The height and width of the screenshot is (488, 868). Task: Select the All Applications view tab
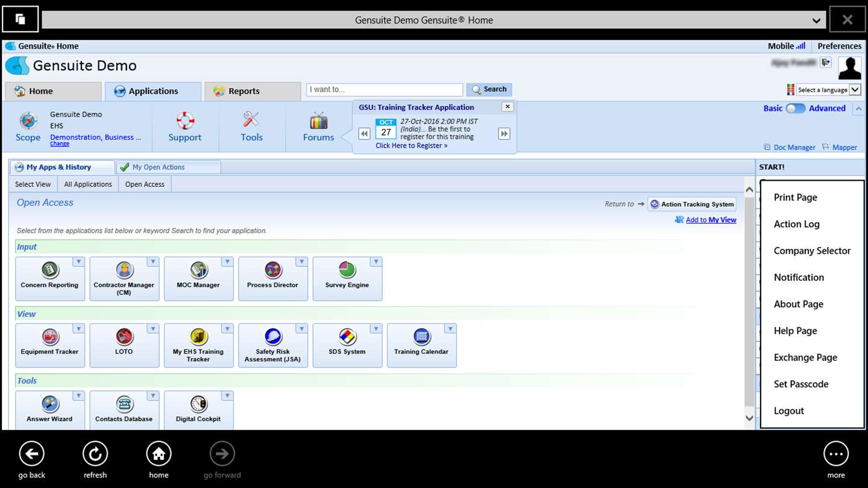point(88,184)
